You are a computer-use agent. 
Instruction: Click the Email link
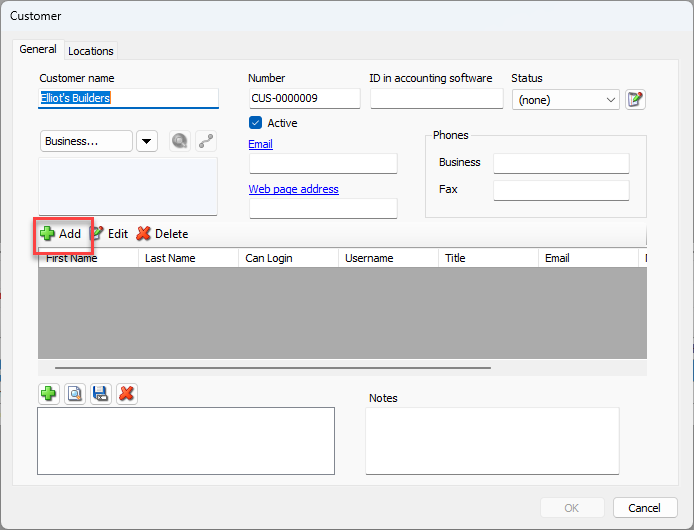260,144
